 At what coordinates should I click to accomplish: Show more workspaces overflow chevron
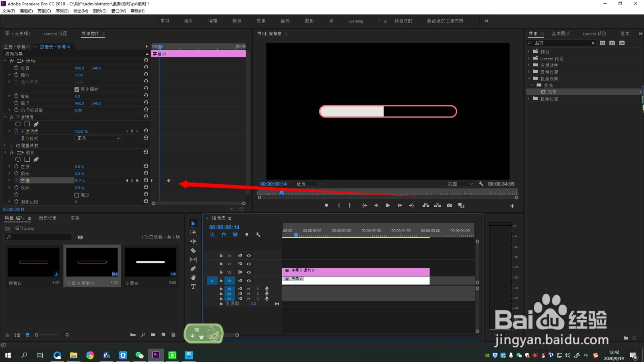tap(487, 21)
